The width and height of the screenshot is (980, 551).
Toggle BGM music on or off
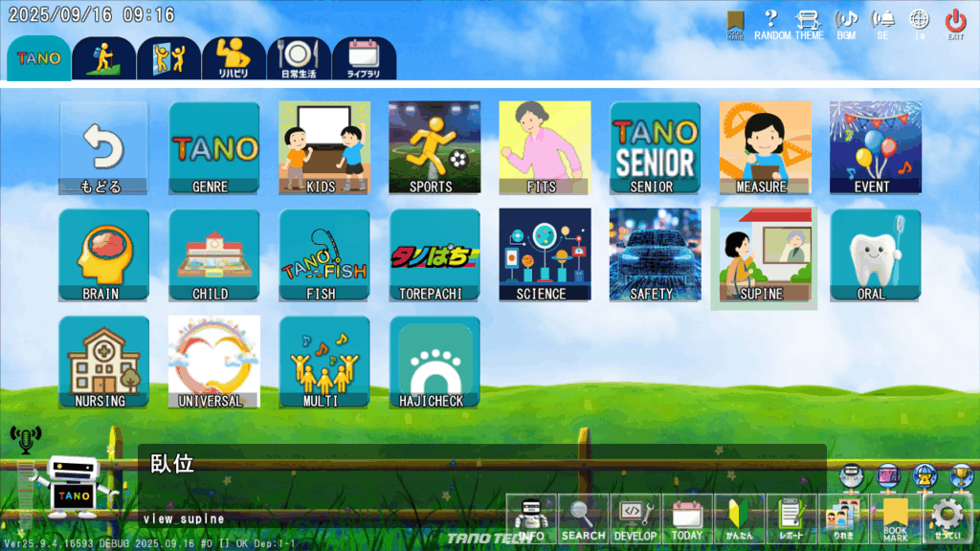(x=846, y=23)
